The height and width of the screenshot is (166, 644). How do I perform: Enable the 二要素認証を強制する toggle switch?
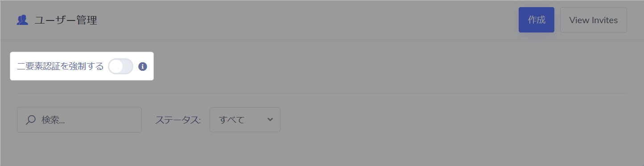(x=121, y=66)
